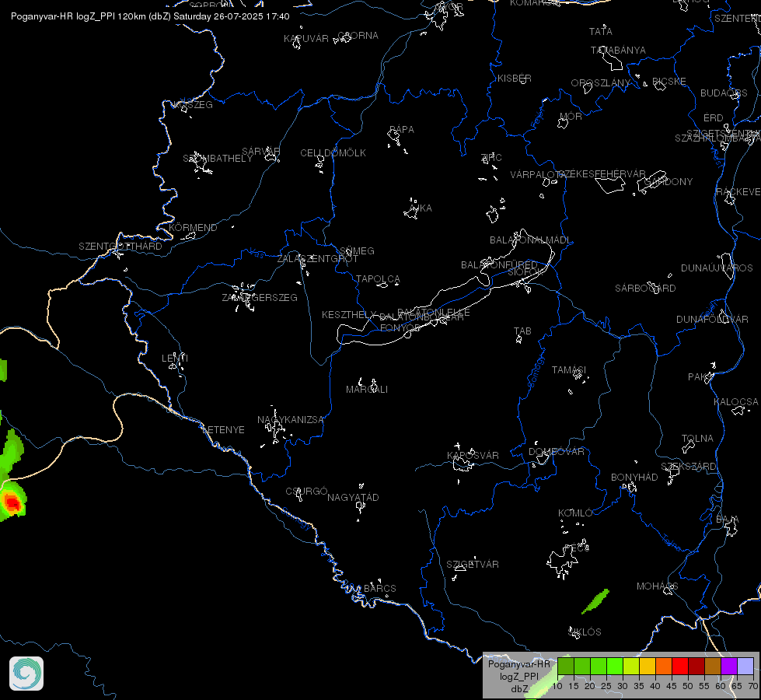Click the LENTI city label
The width and height of the screenshot is (761, 700).
tap(175, 359)
